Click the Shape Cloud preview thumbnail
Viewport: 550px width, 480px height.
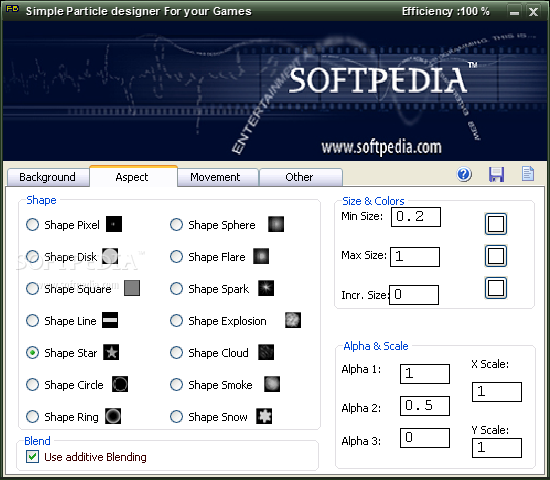click(266, 352)
